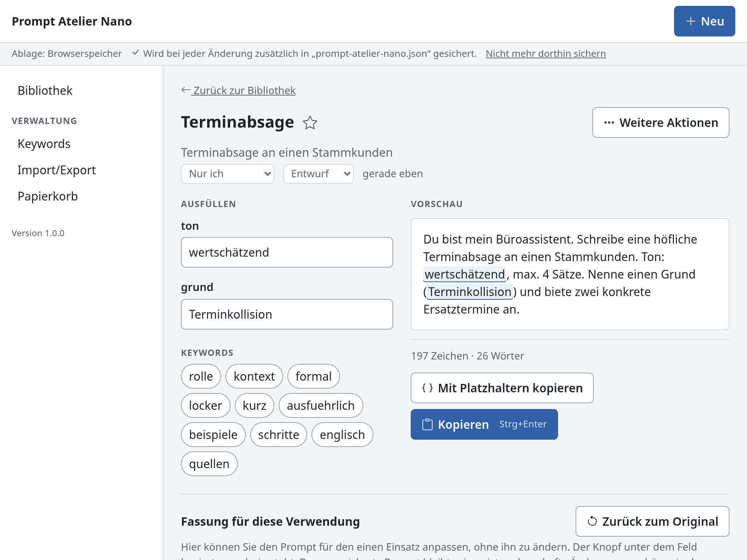Open the Weitere Aktionen menu
This screenshot has width=747, height=560.
coord(661,122)
